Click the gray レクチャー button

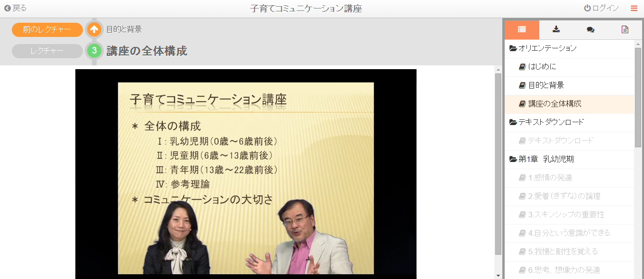tap(47, 51)
